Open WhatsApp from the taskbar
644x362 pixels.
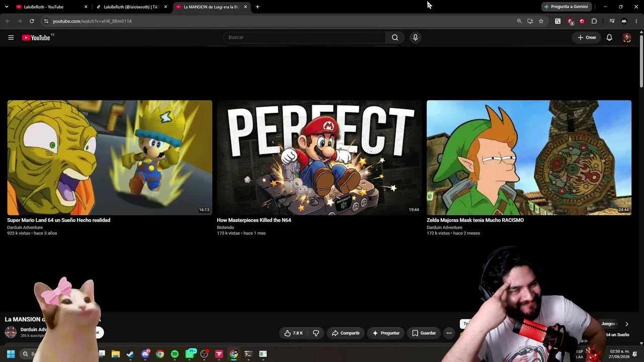[190, 354]
